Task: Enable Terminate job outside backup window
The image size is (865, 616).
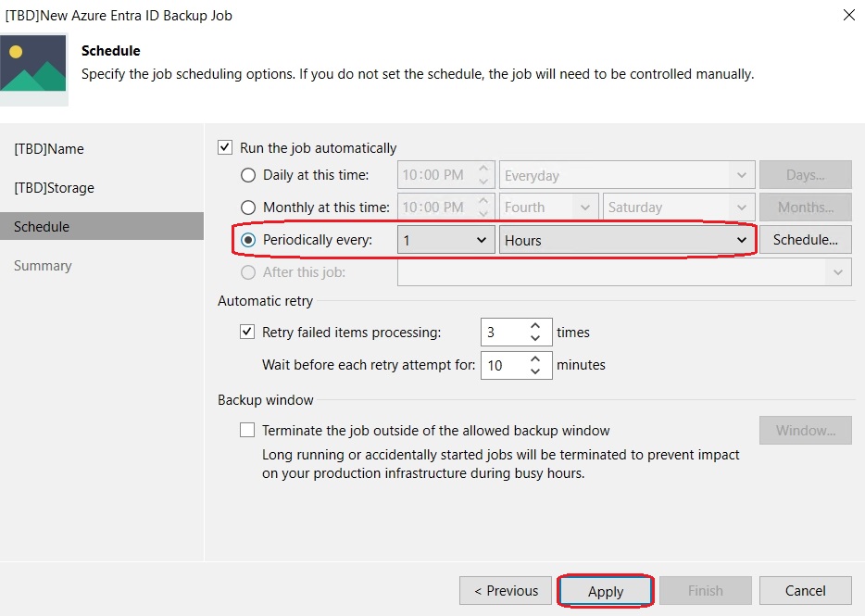Action: tap(247, 430)
